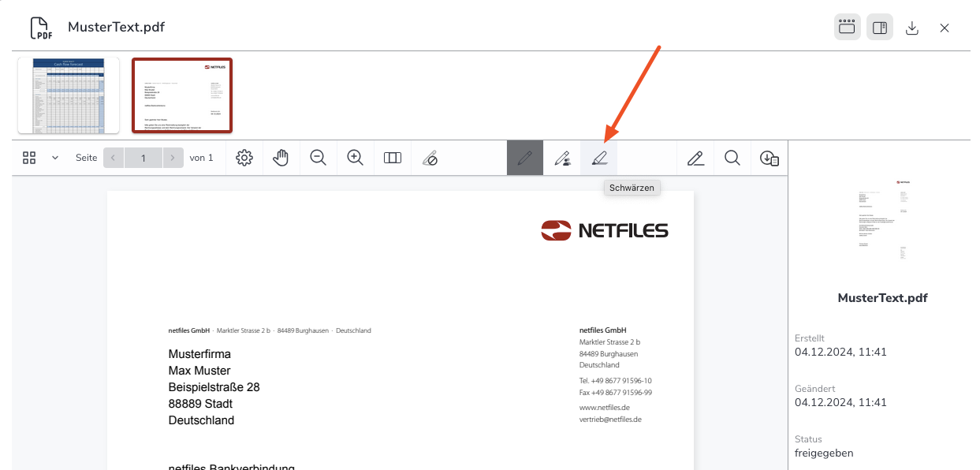This screenshot has width=980, height=470.
Task: Select the pencil with person icon tool
Action: point(562,158)
